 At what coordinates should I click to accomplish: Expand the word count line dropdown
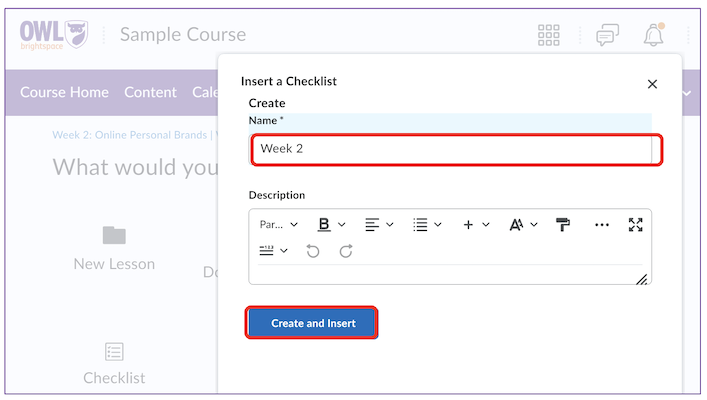(x=273, y=251)
